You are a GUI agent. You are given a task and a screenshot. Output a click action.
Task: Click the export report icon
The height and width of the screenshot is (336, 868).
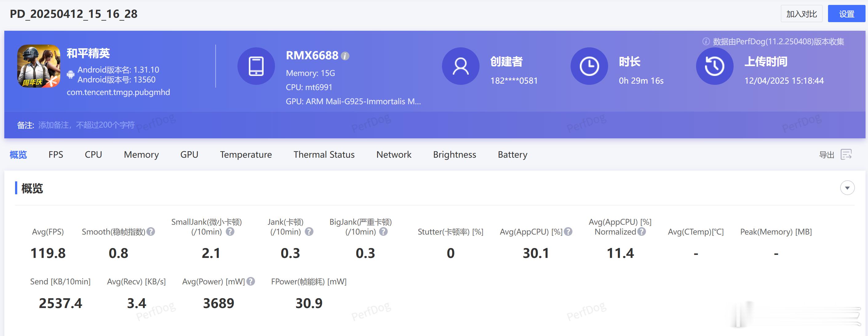tap(846, 155)
